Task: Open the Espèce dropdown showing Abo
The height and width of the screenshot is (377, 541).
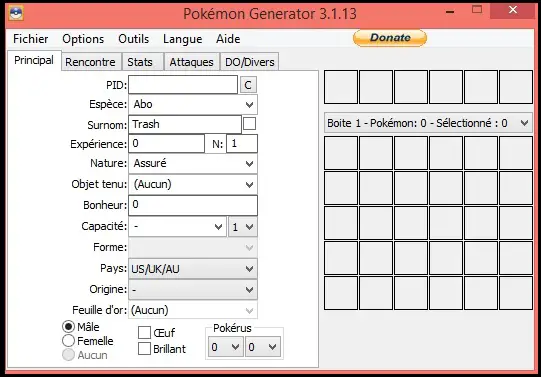Action: pos(193,104)
